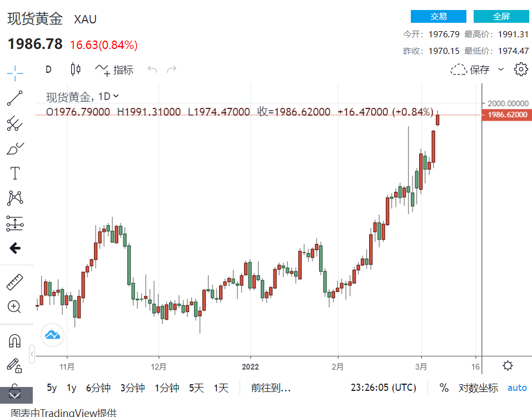Toggle auto scale mode
The width and height of the screenshot is (532, 417).
click(x=517, y=388)
